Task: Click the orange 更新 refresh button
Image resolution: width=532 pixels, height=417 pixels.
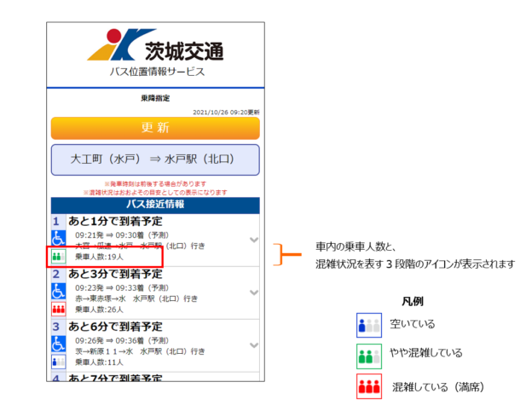Action: pyautogui.click(x=154, y=128)
